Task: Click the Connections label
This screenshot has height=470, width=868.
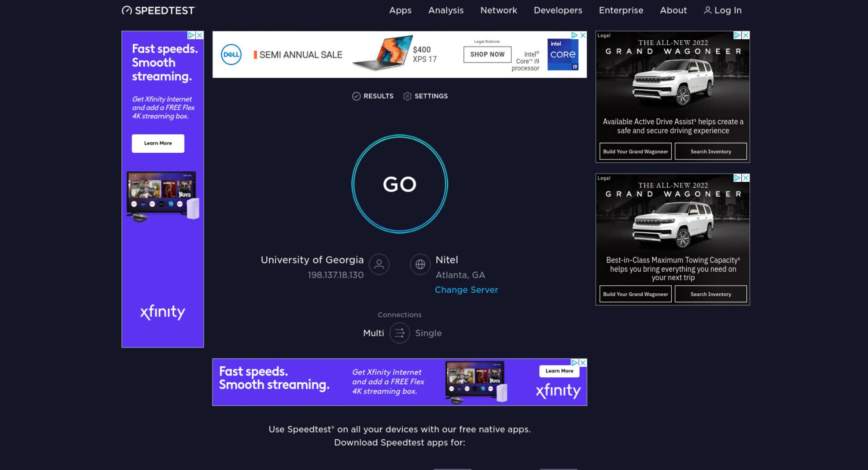Action: (x=400, y=315)
